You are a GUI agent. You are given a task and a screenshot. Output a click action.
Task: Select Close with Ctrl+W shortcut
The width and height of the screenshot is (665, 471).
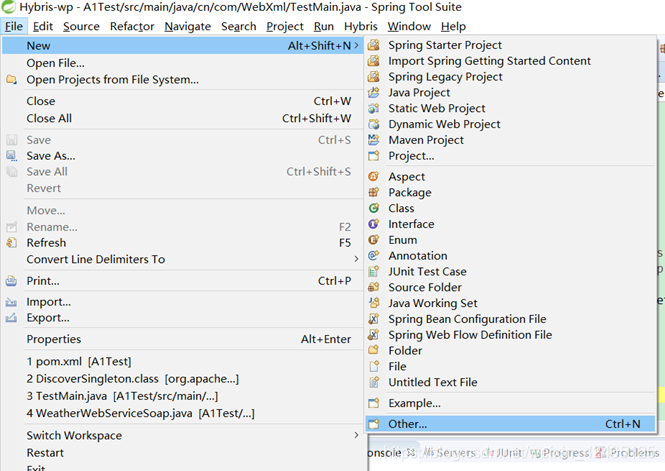(182, 101)
